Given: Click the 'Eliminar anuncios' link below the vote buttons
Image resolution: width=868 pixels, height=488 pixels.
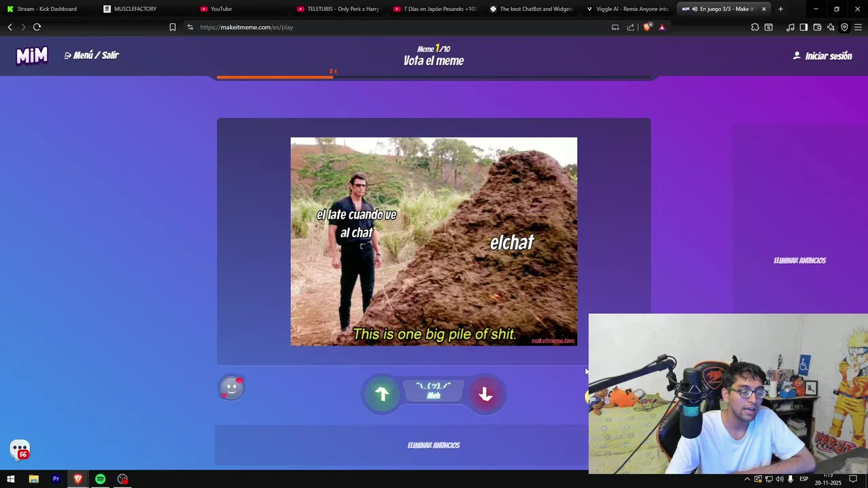Looking at the screenshot, I should point(433,445).
